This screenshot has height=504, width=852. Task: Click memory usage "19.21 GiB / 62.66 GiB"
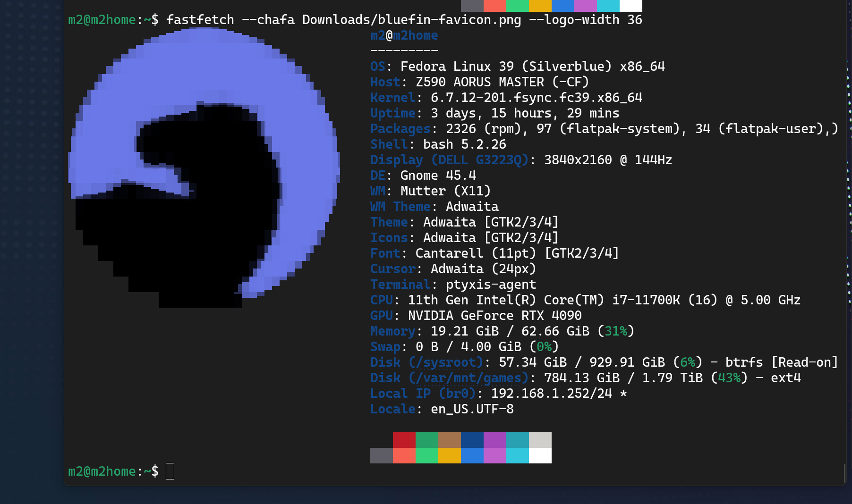(x=510, y=331)
